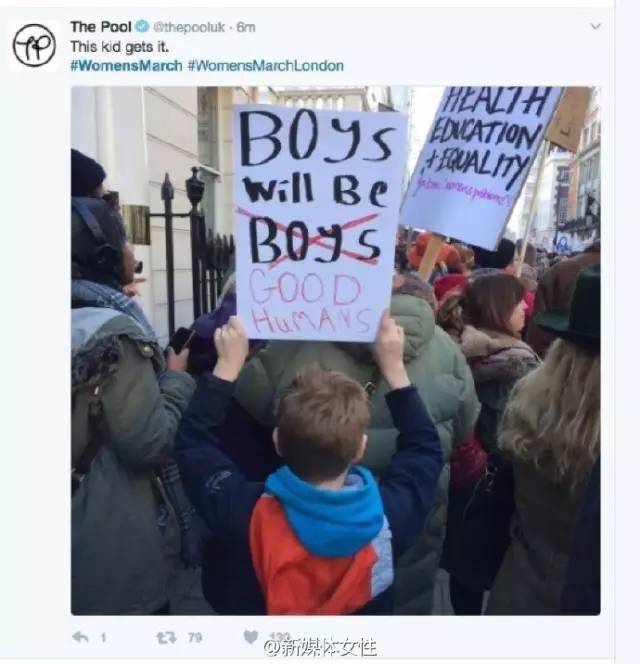
Task: Open the #WomensMarch hashtag
Action: point(126,66)
